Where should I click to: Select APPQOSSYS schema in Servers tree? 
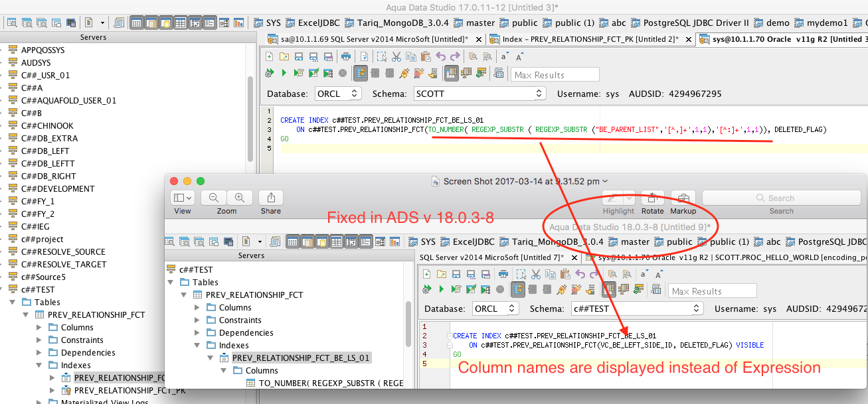pos(43,50)
